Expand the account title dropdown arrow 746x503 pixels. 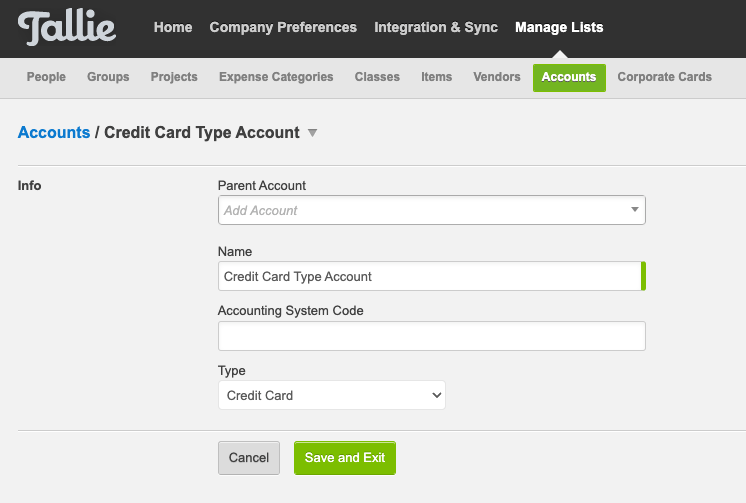click(312, 133)
